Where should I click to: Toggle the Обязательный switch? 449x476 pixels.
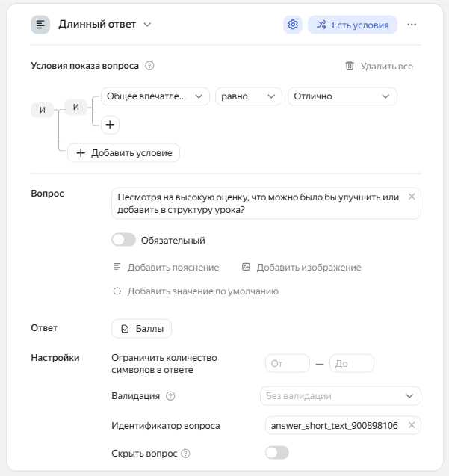pyautogui.click(x=123, y=240)
